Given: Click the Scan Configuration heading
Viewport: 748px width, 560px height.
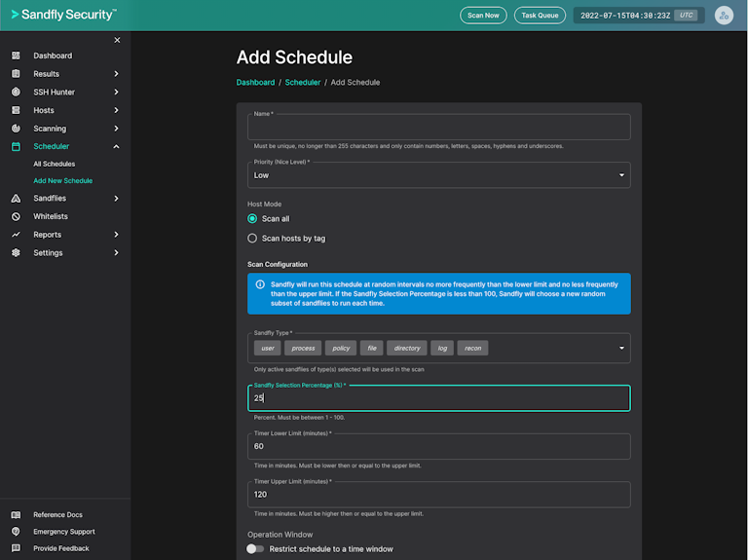Looking at the screenshot, I should coord(278,264).
